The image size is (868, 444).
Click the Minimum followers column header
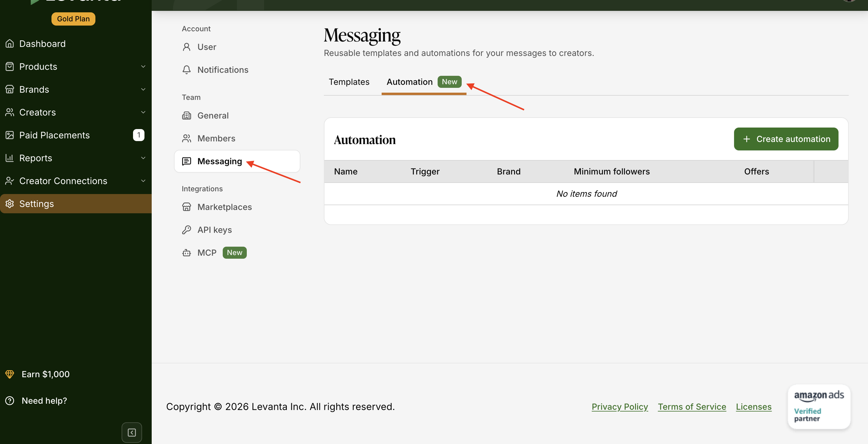612,171
